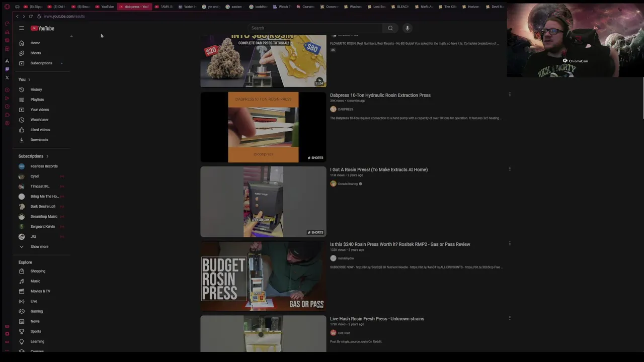644x362 pixels.
Task: Open Dabpress 10-Ton Hydraulic Rosin Extraction Press title
Action: pyautogui.click(x=380, y=95)
